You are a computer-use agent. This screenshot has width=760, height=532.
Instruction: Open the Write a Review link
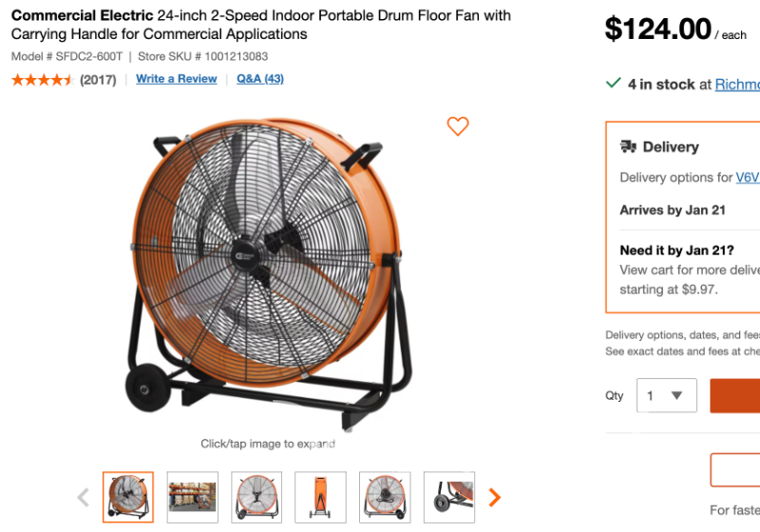point(177,79)
